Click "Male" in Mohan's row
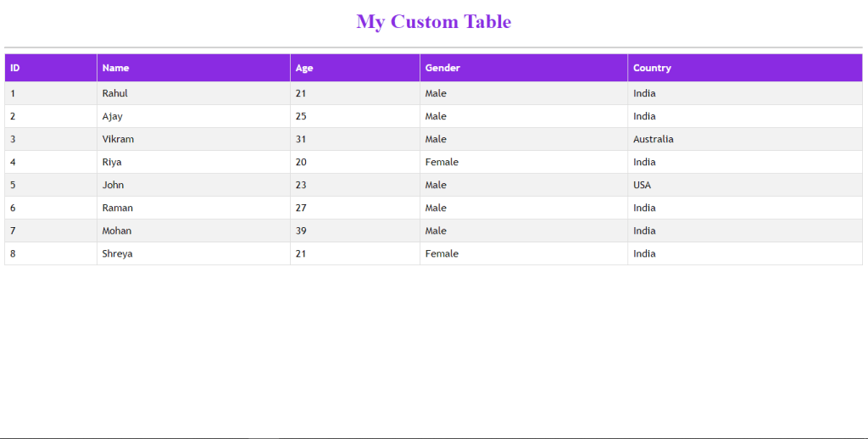 coord(524,231)
